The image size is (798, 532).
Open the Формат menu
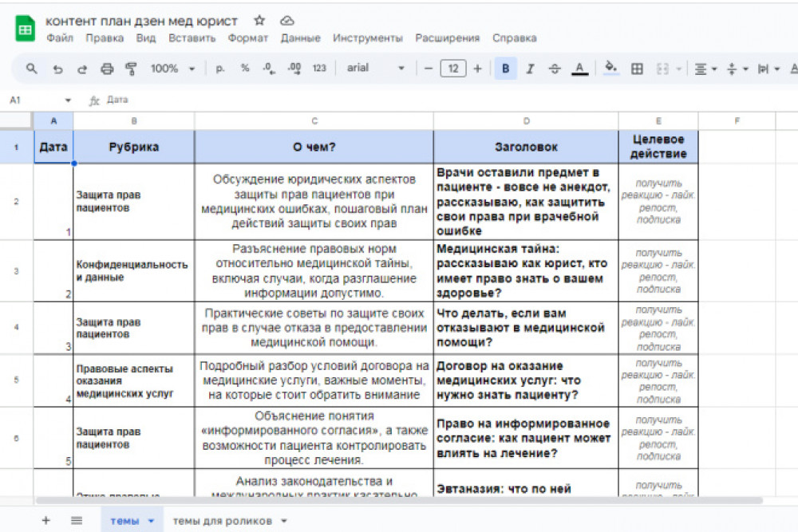[x=248, y=38]
